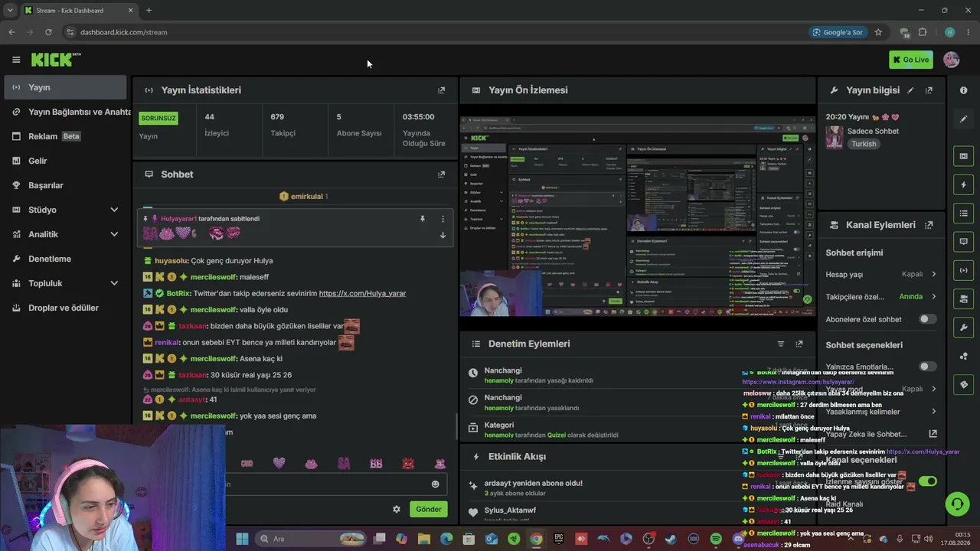
Task: Open Spotify from the taskbar
Action: point(716,539)
